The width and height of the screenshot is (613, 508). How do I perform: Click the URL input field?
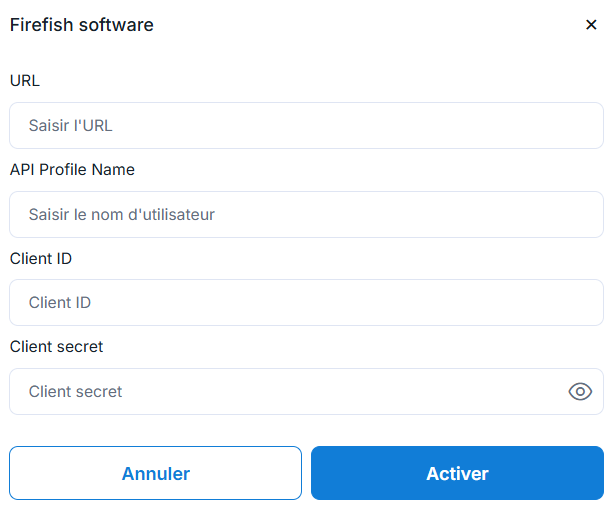[306, 126]
